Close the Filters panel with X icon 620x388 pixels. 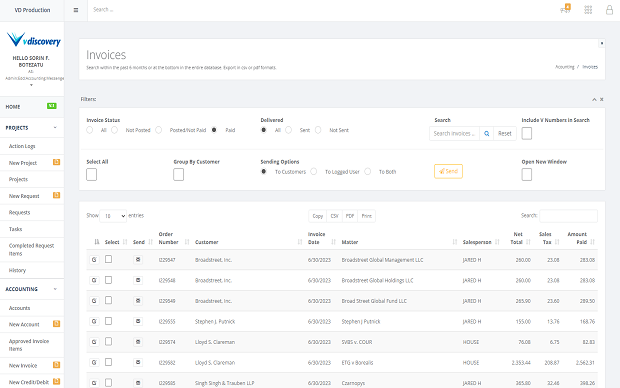tap(601, 100)
